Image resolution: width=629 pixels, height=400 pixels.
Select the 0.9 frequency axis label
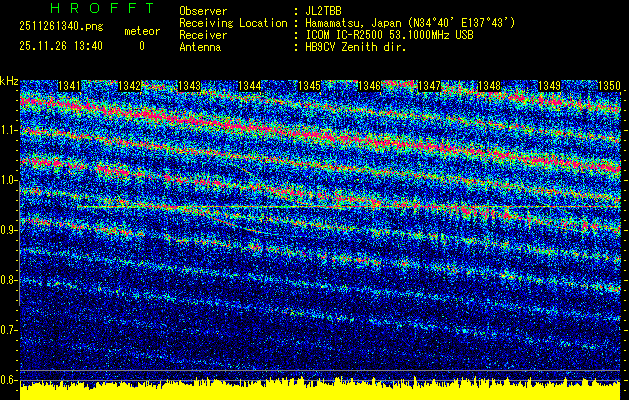9,230
